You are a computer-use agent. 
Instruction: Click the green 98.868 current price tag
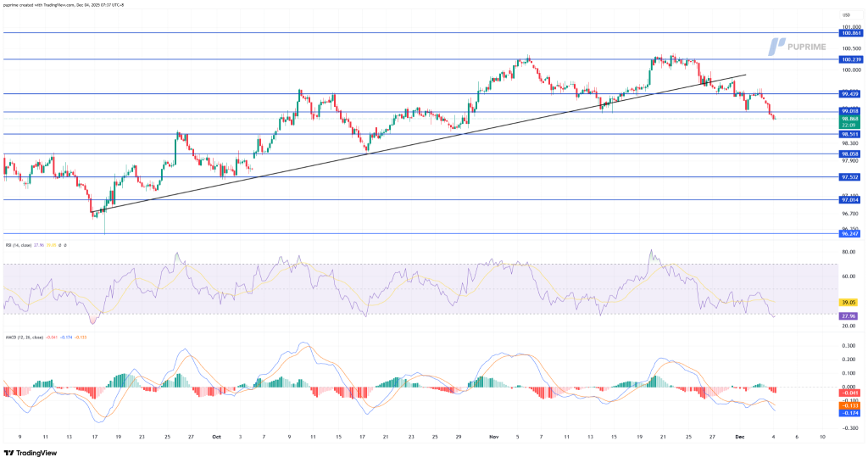[850, 119]
